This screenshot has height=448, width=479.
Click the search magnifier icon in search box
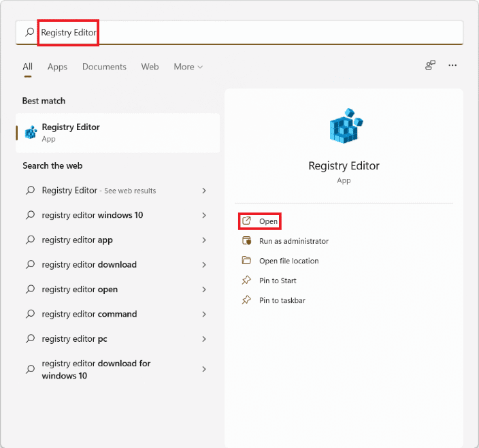(x=30, y=32)
